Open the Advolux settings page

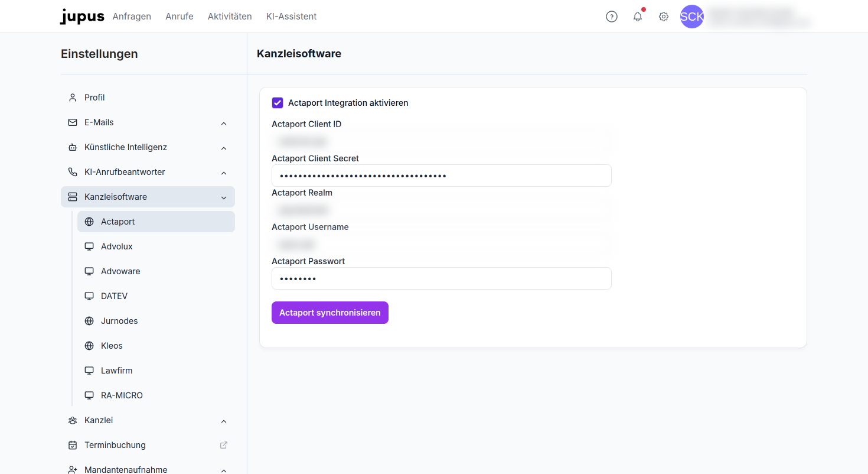(156, 246)
